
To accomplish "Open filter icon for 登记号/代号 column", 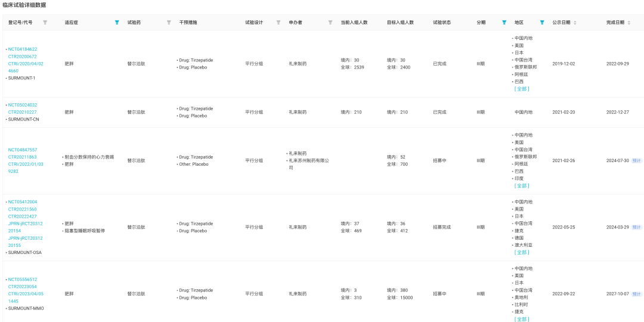I will click(x=45, y=23).
